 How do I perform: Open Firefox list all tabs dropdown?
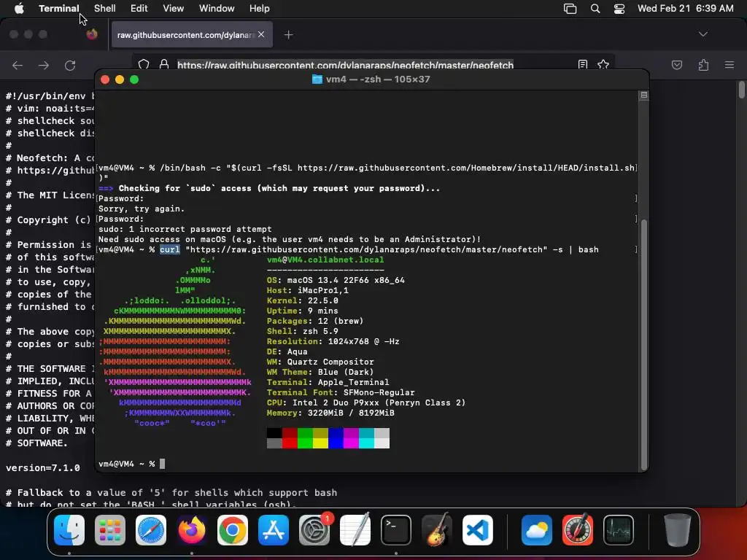coord(703,34)
